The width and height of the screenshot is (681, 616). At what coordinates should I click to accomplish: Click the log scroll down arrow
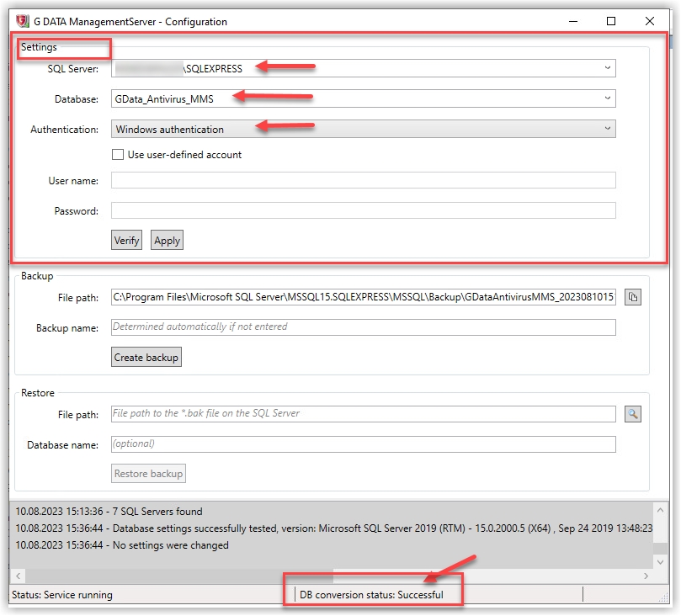(660, 562)
